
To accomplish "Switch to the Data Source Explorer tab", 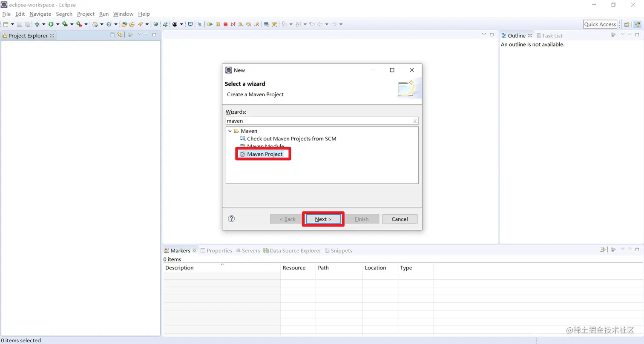I will point(292,251).
